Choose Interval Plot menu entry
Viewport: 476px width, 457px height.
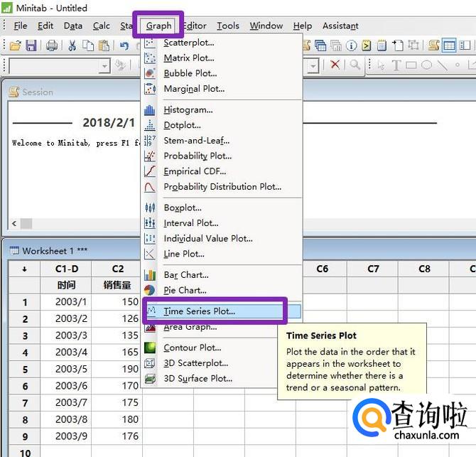[222, 223]
